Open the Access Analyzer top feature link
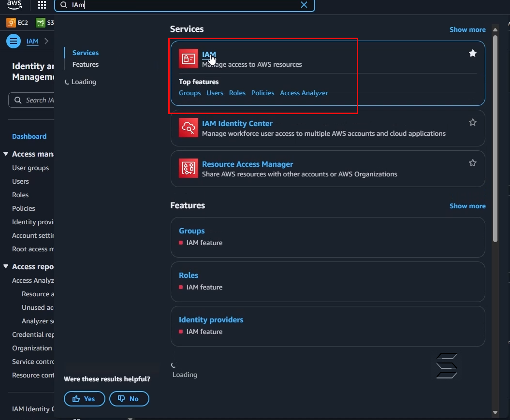This screenshot has width=510, height=420. click(304, 93)
